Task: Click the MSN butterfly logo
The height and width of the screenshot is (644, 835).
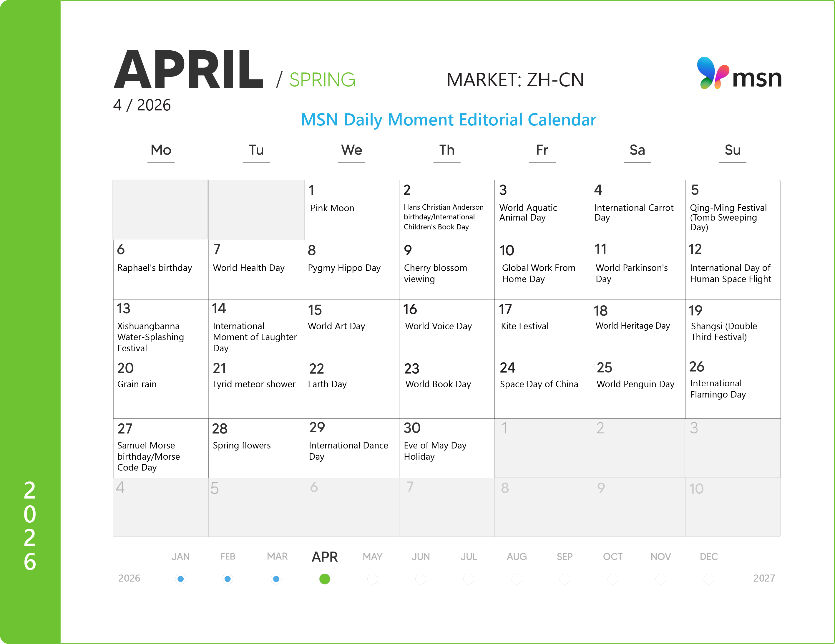Action: point(712,73)
